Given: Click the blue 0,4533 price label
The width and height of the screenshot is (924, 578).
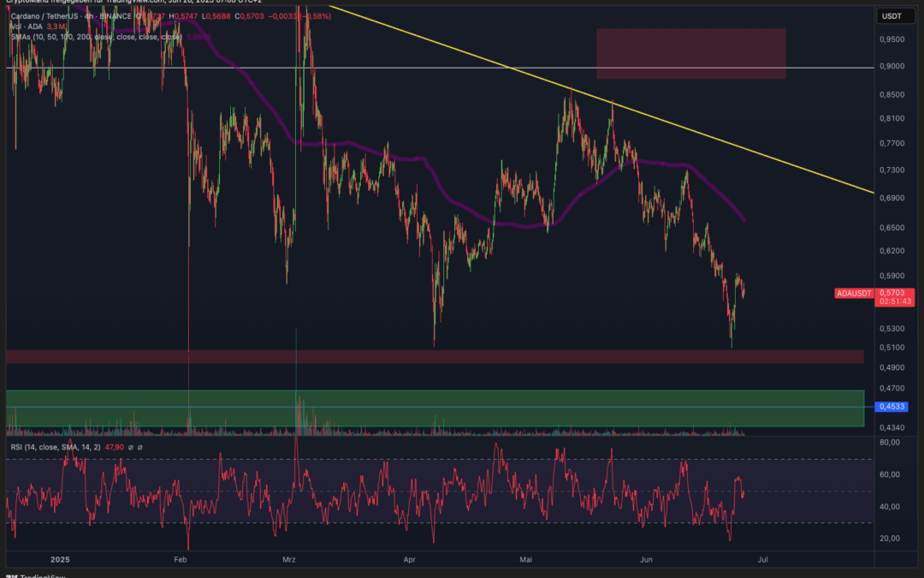Looking at the screenshot, I should pos(891,407).
